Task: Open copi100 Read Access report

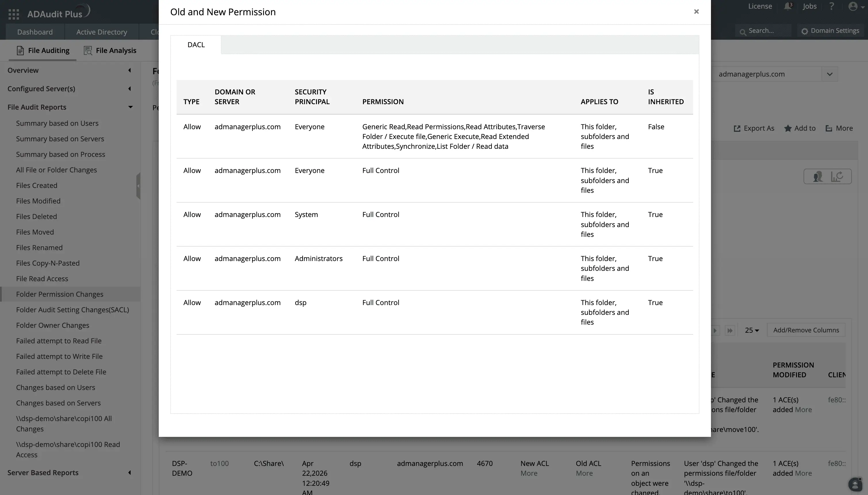Action: click(68, 450)
